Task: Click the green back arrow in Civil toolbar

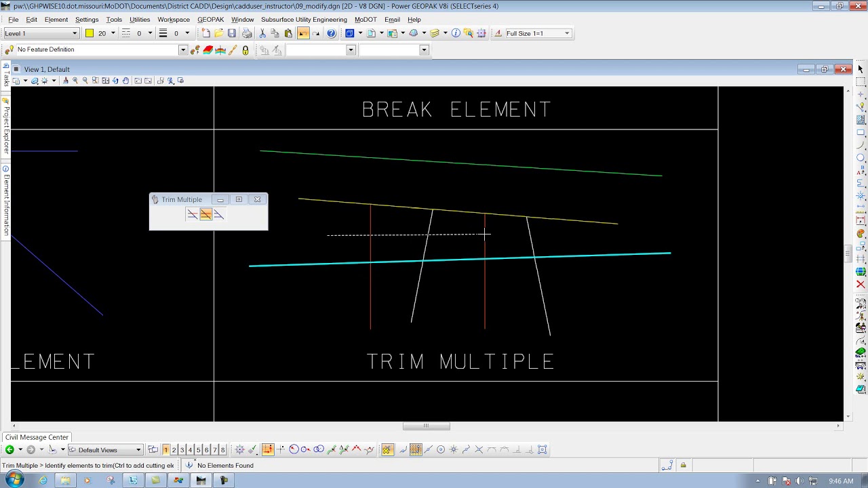Action: 9,450
